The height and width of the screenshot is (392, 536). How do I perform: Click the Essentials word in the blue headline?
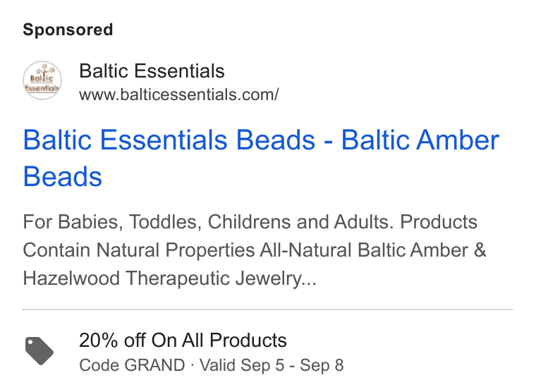point(164,140)
